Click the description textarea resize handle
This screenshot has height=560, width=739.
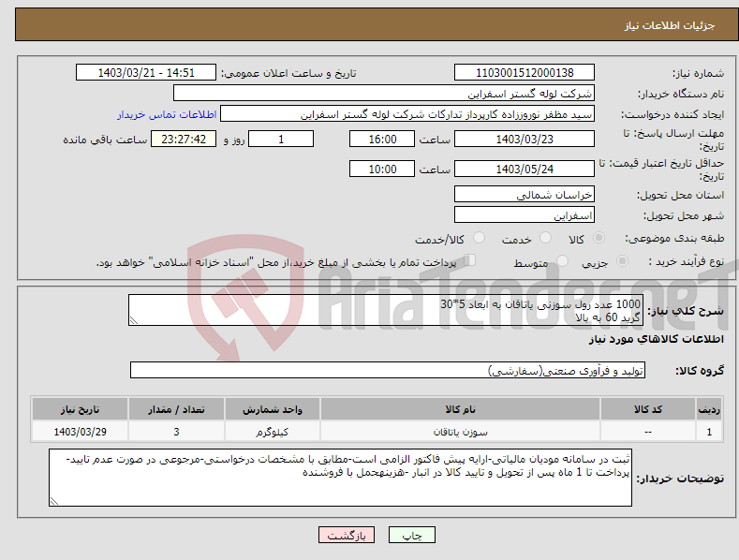coord(134,321)
